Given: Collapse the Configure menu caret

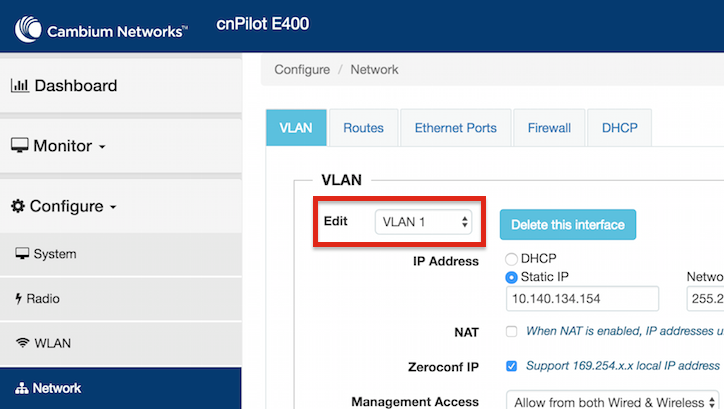Looking at the screenshot, I should pos(113,208).
